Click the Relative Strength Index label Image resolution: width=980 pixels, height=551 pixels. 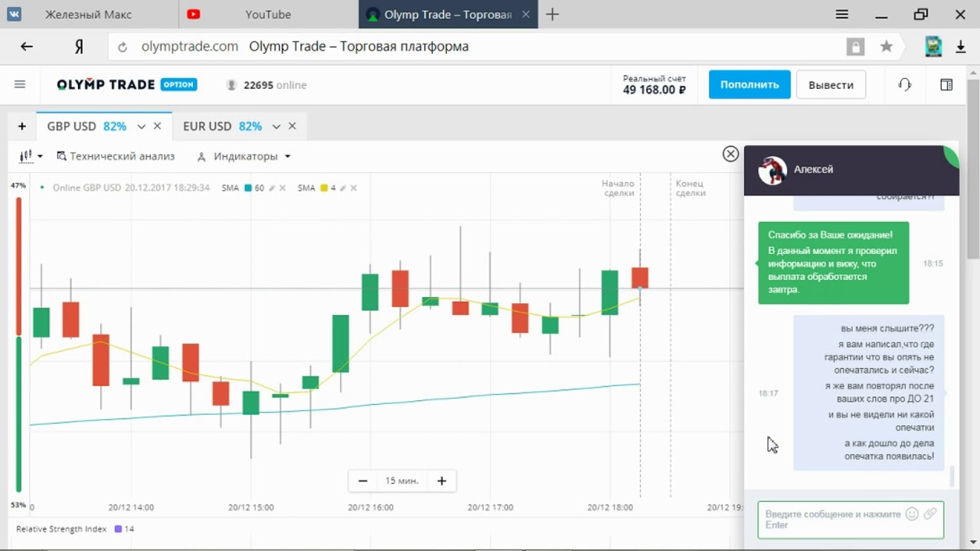61,529
